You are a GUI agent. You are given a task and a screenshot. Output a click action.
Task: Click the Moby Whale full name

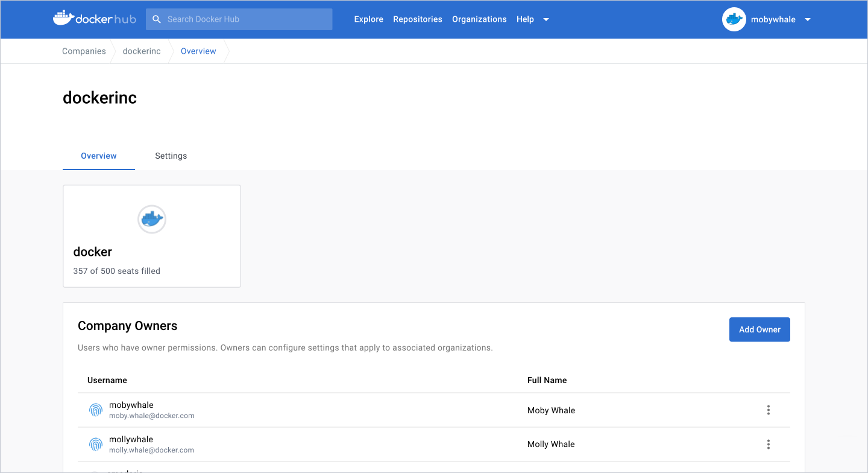pyautogui.click(x=552, y=410)
